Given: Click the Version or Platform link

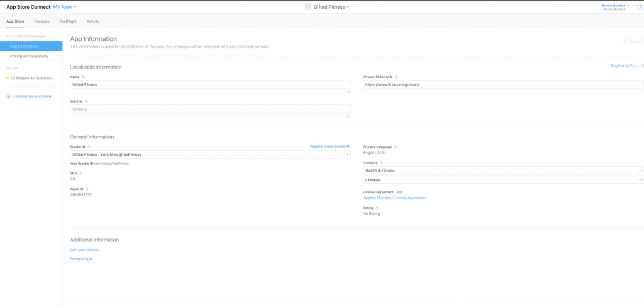Looking at the screenshot, I should point(33,97).
